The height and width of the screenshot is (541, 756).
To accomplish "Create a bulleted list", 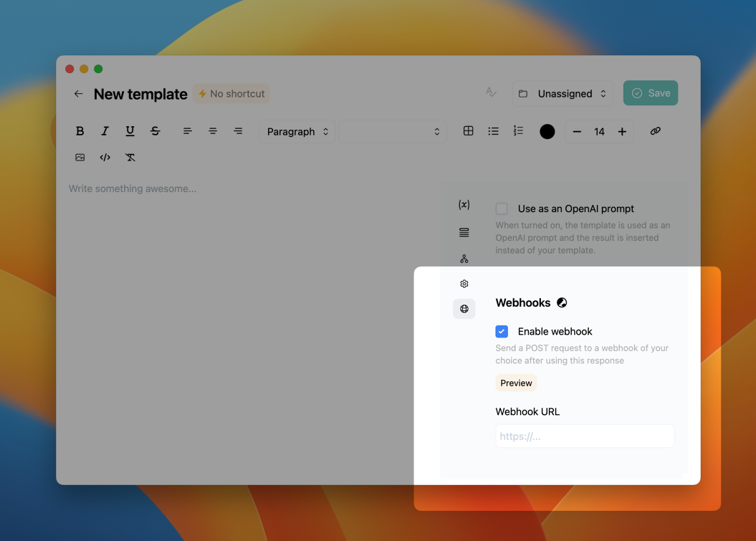I will pyautogui.click(x=493, y=131).
